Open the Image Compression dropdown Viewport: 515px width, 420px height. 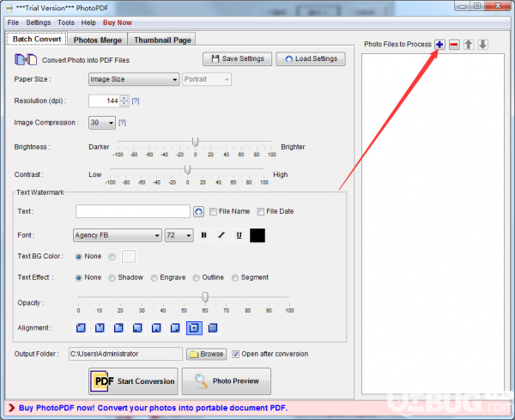102,123
